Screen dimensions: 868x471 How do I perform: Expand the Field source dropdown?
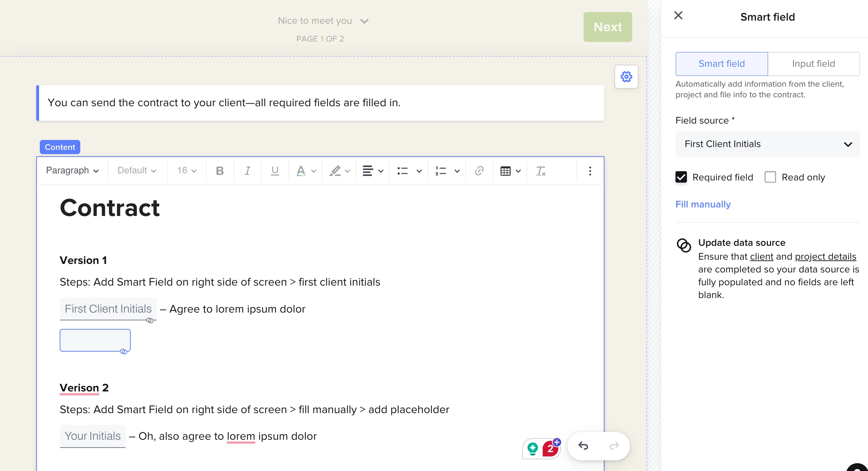[x=767, y=144]
